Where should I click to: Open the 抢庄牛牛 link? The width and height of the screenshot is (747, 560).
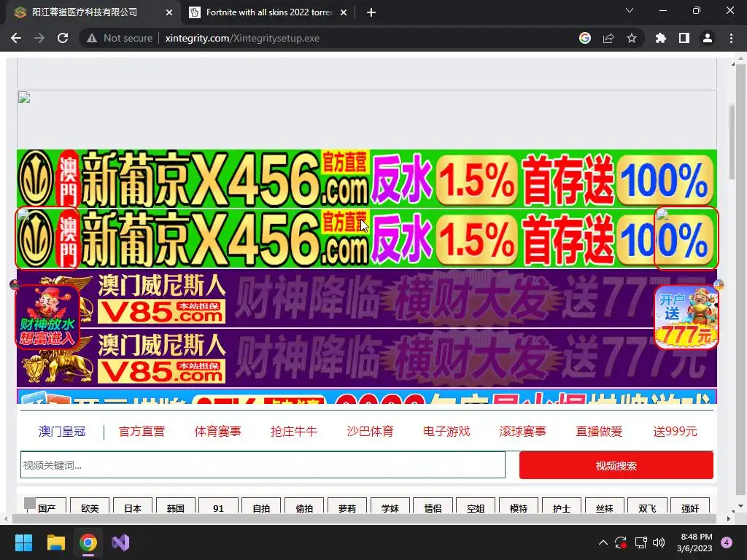coord(294,432)
